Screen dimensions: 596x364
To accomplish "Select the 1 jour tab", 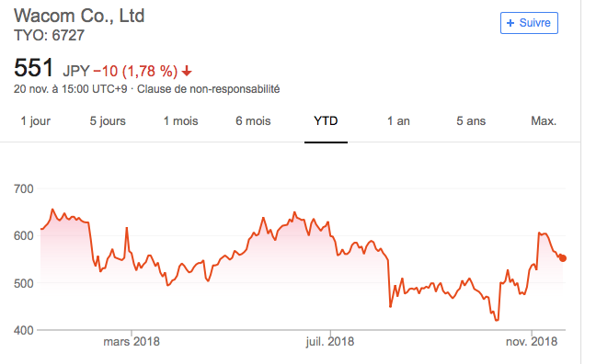I will point(35,120).
